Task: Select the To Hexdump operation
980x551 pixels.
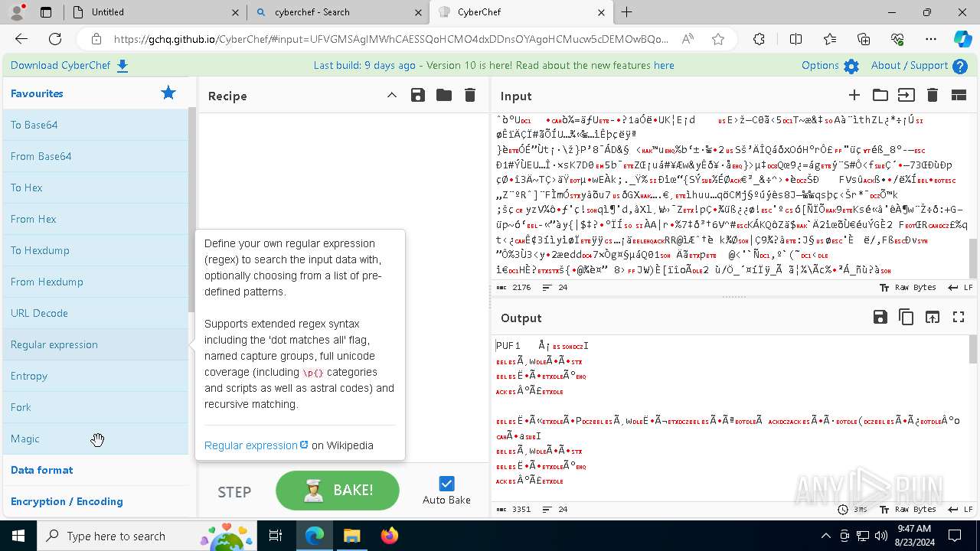Action: pos(96,250)
